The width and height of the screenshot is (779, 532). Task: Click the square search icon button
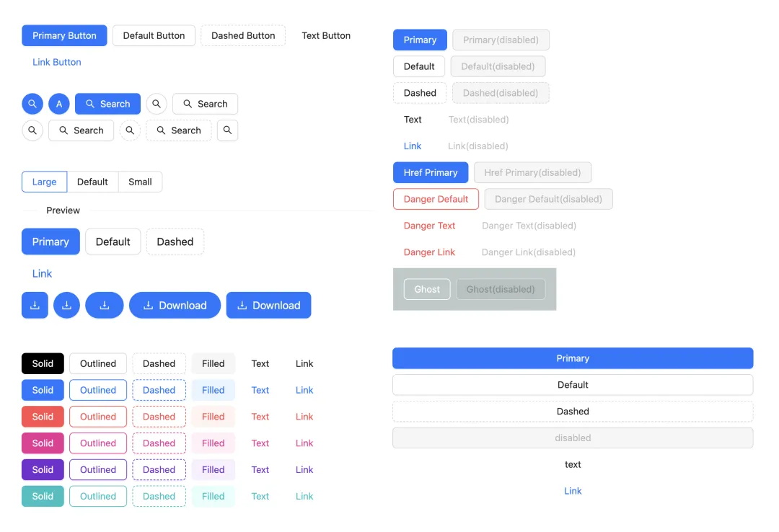click(227, 130)
